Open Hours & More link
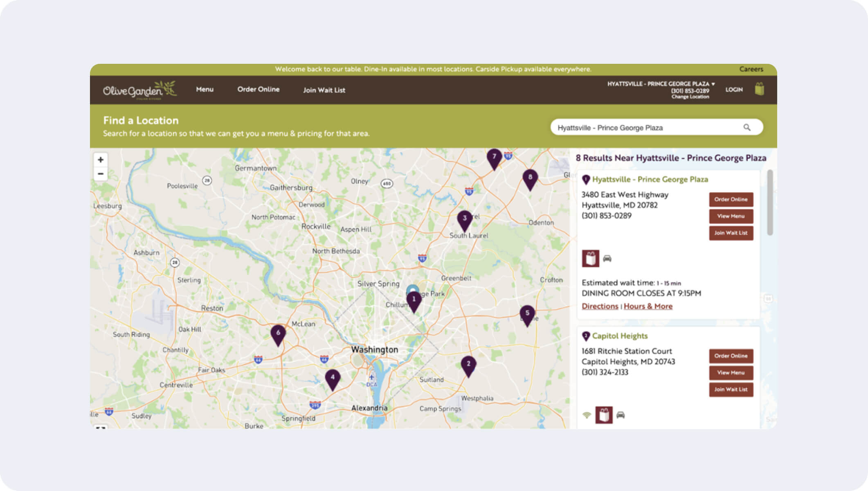Image resolution: width=868 pixels, height=491 pixels. pyautogui.click(x=648, y=306)
